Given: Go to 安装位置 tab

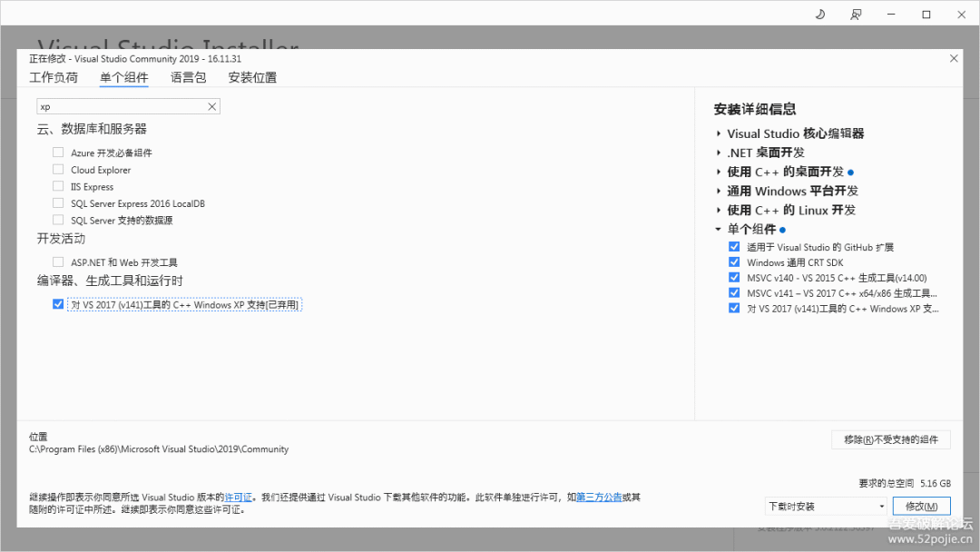Looking at the screenshot, I should point(252,77).
